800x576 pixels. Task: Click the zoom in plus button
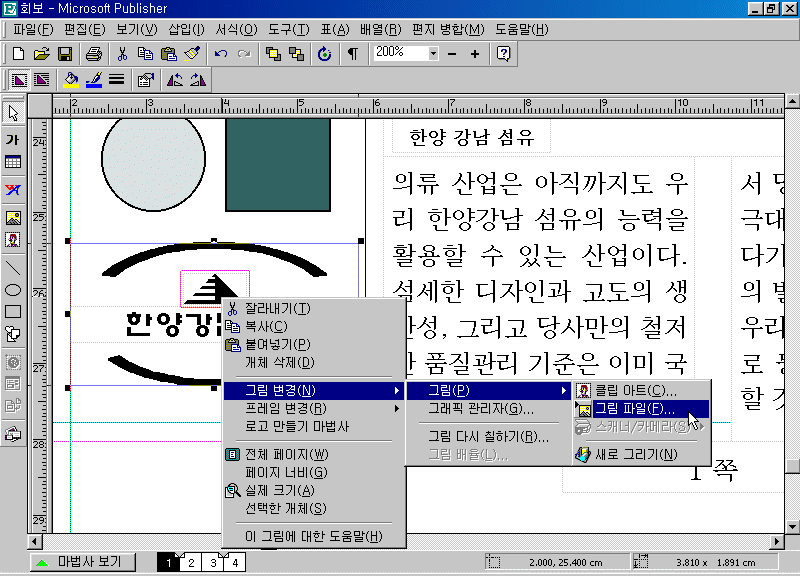click(475, 54)
